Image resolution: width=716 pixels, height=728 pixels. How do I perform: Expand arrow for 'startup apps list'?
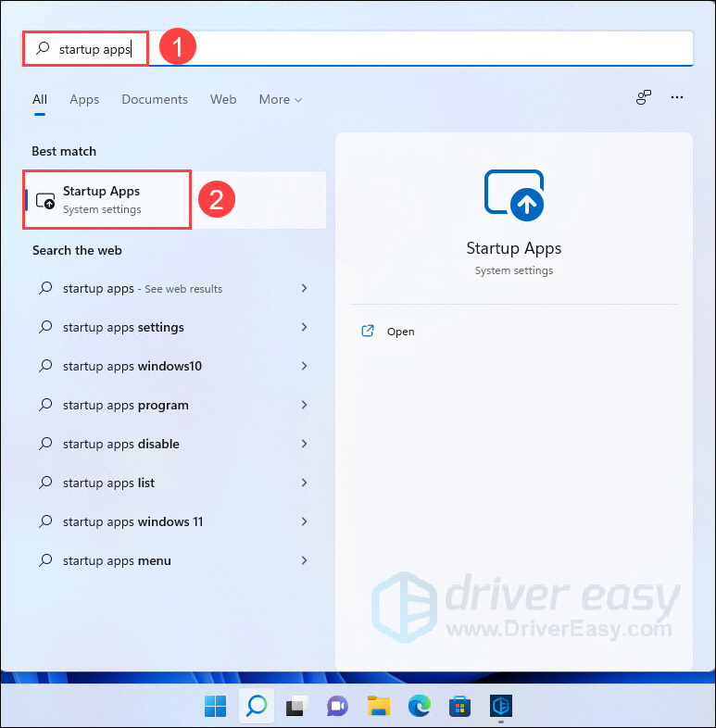click(304, 483)
